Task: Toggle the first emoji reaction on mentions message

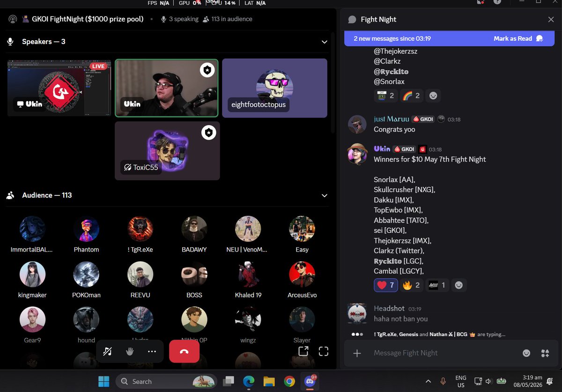Action: tap(386, 96)
